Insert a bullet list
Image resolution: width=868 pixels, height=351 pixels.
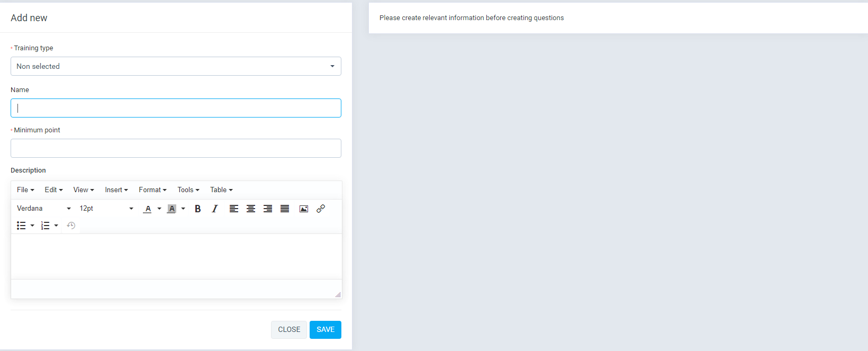click(x=21, y=226)
